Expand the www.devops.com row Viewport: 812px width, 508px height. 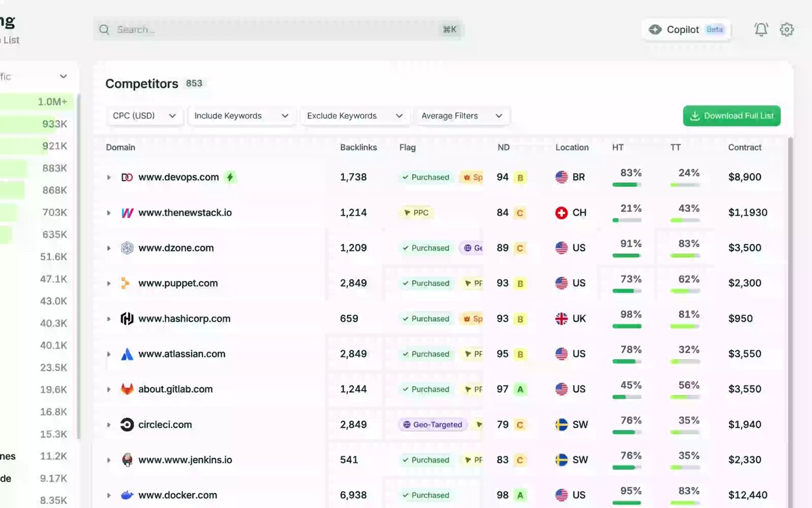(109, 177)
